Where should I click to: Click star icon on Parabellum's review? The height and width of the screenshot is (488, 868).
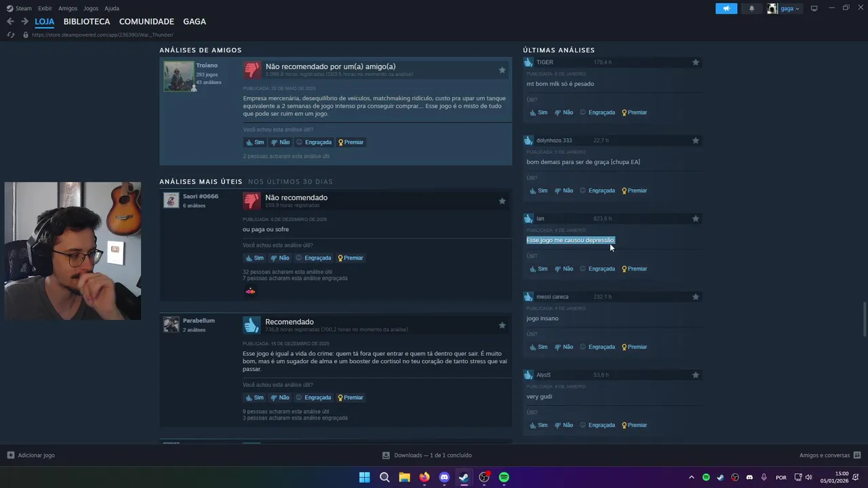502,325
